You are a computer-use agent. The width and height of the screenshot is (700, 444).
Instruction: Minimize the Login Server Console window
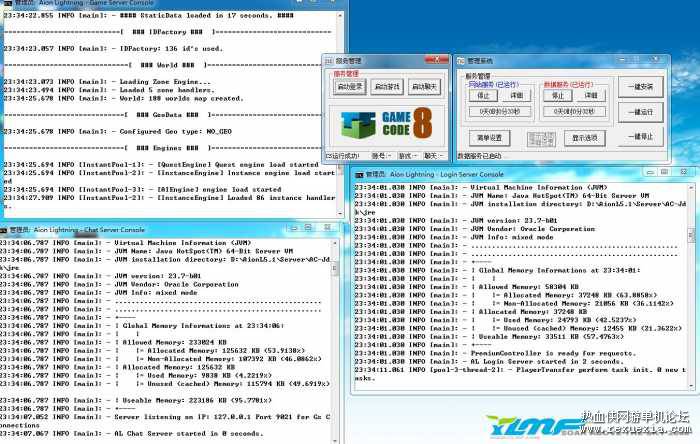[x=650, y=172]
